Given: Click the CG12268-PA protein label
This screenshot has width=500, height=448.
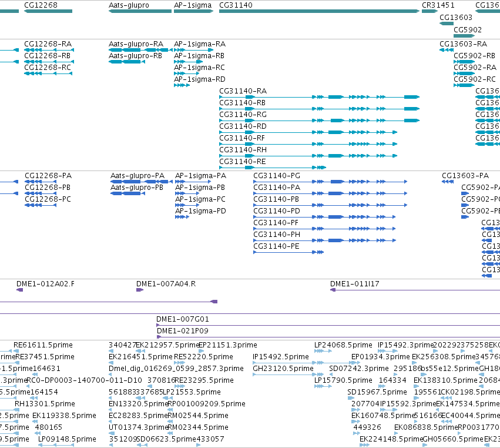Looking at the screenshot, I should pos(48,176).
